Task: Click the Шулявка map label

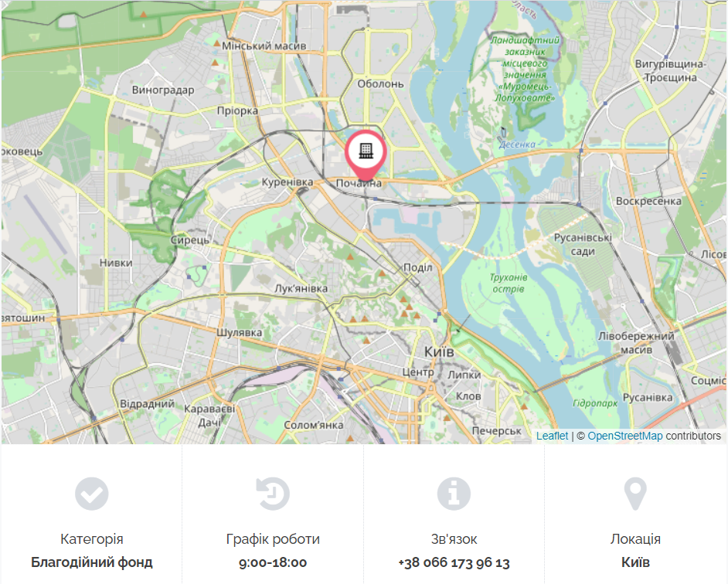Action: coord(239,332)
